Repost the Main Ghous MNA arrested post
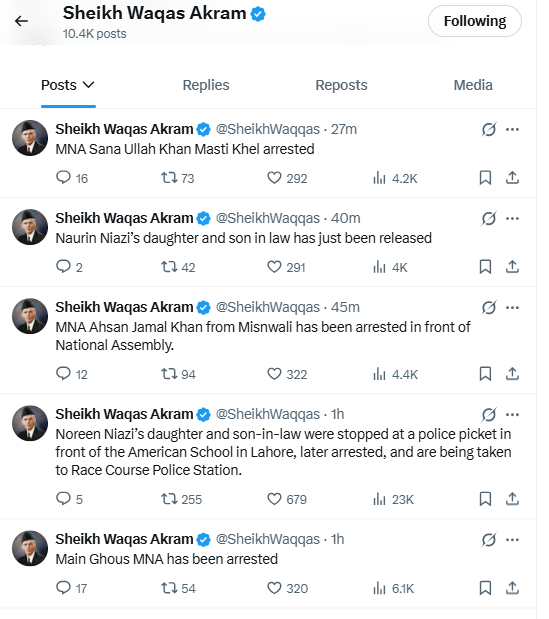 (169, 588)
